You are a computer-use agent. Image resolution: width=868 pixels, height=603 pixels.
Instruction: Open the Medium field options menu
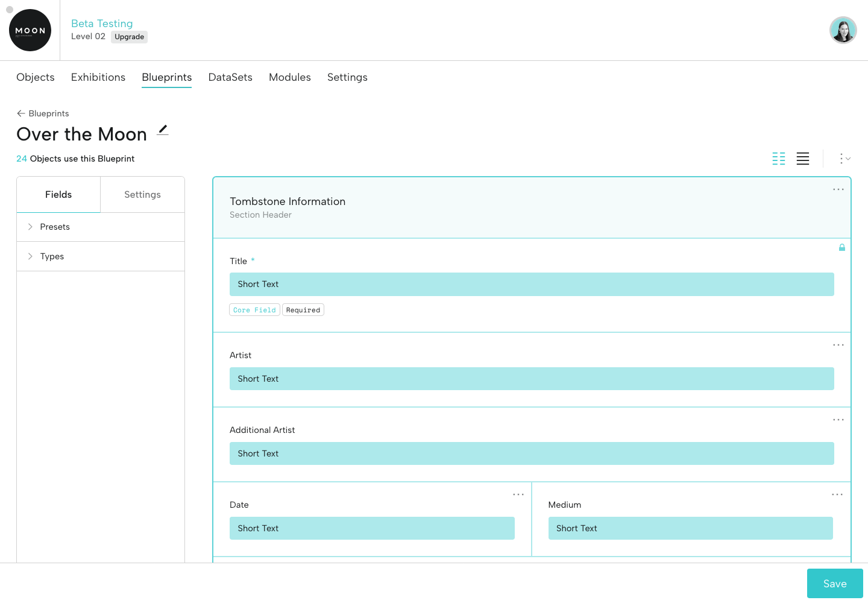point(837,494)
